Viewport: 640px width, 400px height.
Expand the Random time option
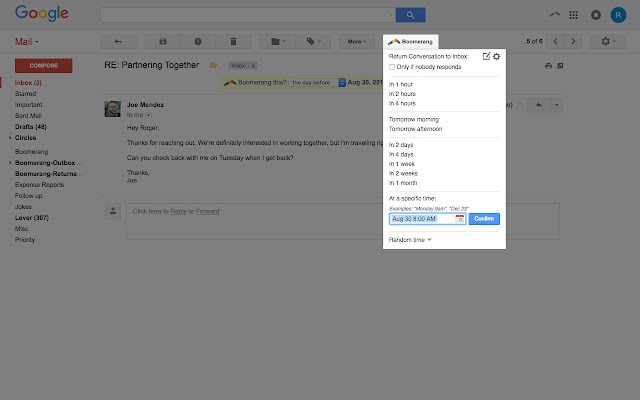410,240
